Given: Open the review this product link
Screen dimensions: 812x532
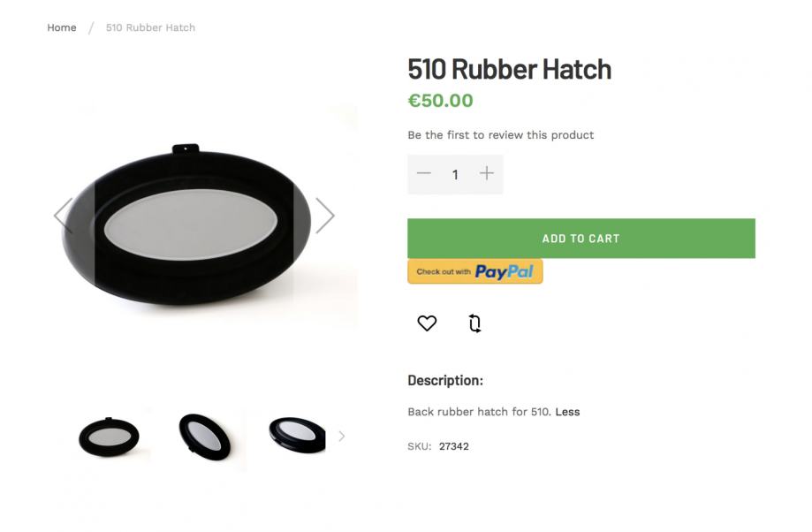Looking at the screenshot, I should click(x=500, y=135).
